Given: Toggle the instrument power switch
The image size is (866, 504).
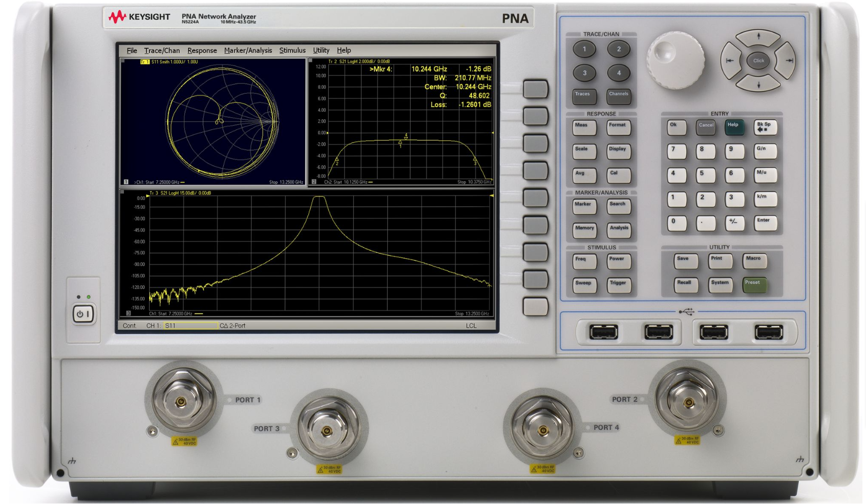Looking at the screenshot, I should point(83,313).
